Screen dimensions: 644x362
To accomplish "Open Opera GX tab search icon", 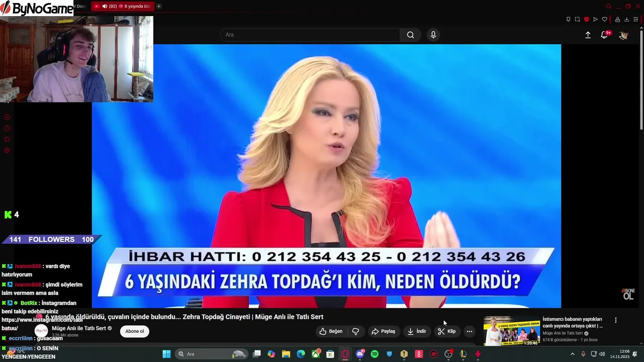I will [608, 6].
